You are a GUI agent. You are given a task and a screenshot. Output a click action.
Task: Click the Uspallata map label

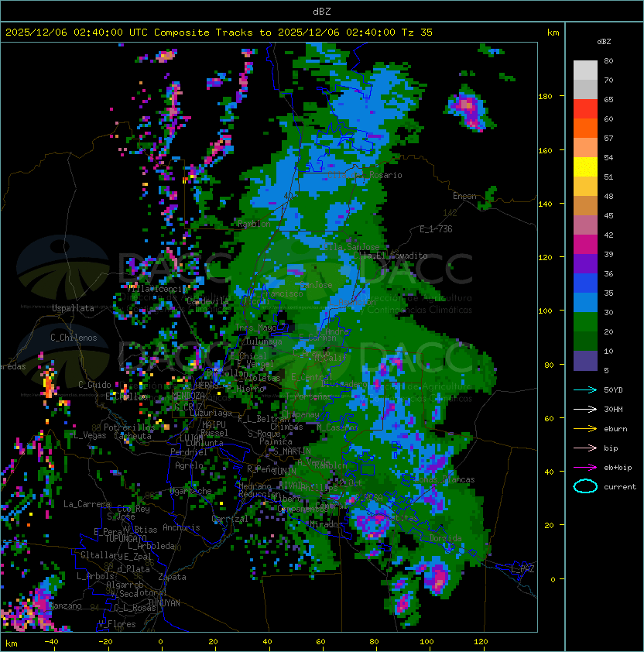coord(73,308)
